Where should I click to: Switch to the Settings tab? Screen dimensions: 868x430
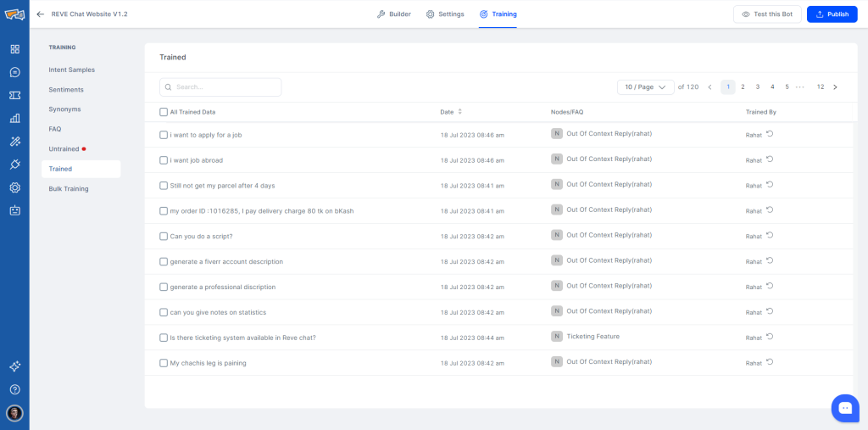pos(445,14)
